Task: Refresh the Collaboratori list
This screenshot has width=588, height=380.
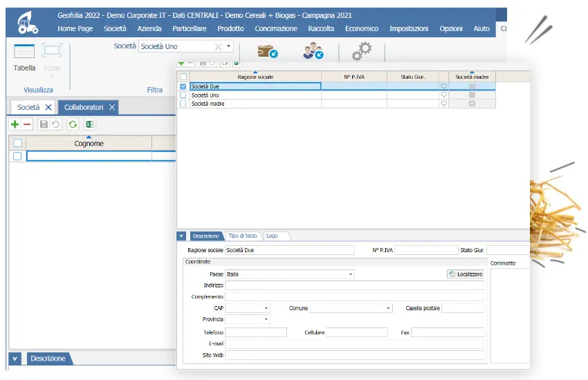Action: [x=73, y=124]
